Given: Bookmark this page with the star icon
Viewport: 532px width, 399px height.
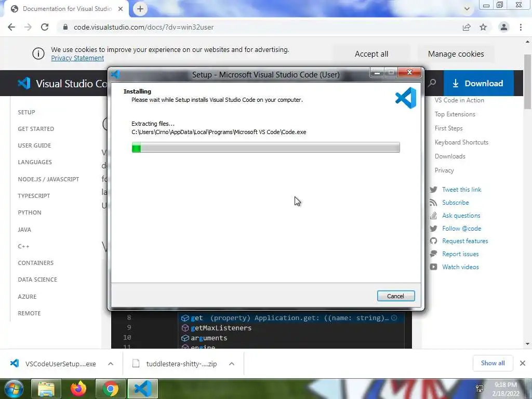Looking at the screenshot, I should point(483,27).
